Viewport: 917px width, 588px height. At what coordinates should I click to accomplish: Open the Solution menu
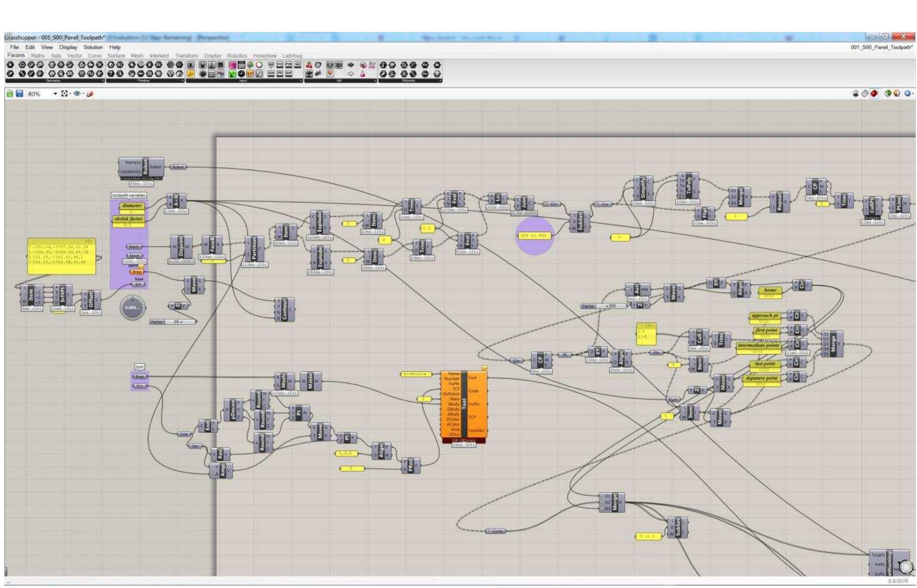point(93,47)
